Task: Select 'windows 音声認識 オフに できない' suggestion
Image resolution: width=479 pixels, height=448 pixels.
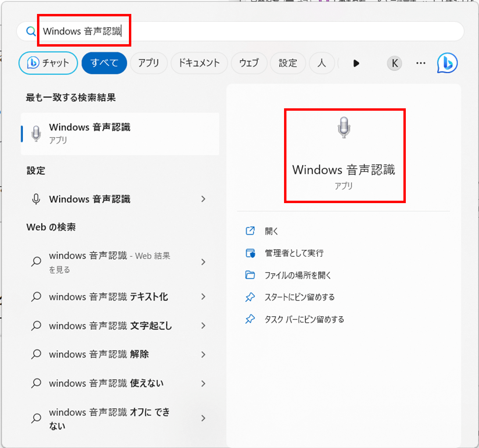Action: click(x=120, y=419)
